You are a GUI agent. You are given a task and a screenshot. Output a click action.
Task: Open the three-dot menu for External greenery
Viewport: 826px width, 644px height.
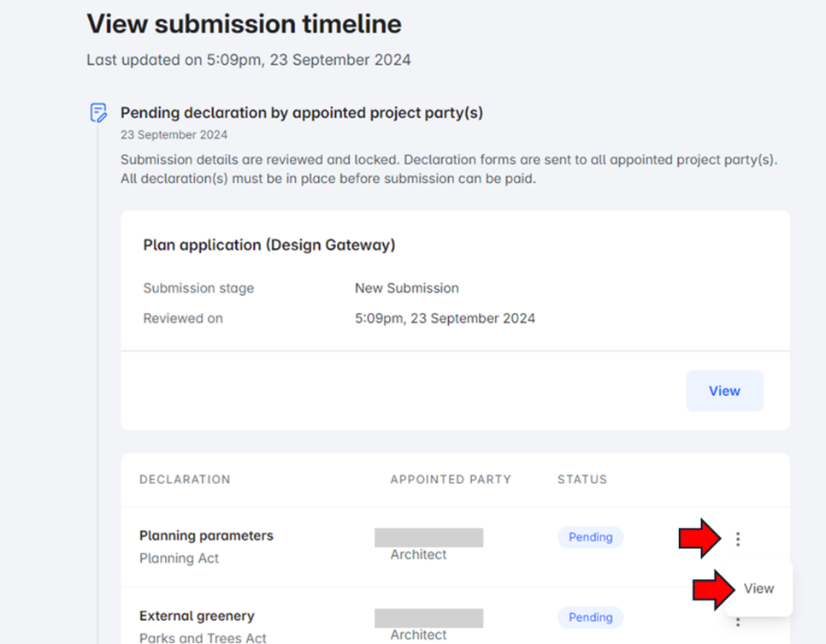738,622
